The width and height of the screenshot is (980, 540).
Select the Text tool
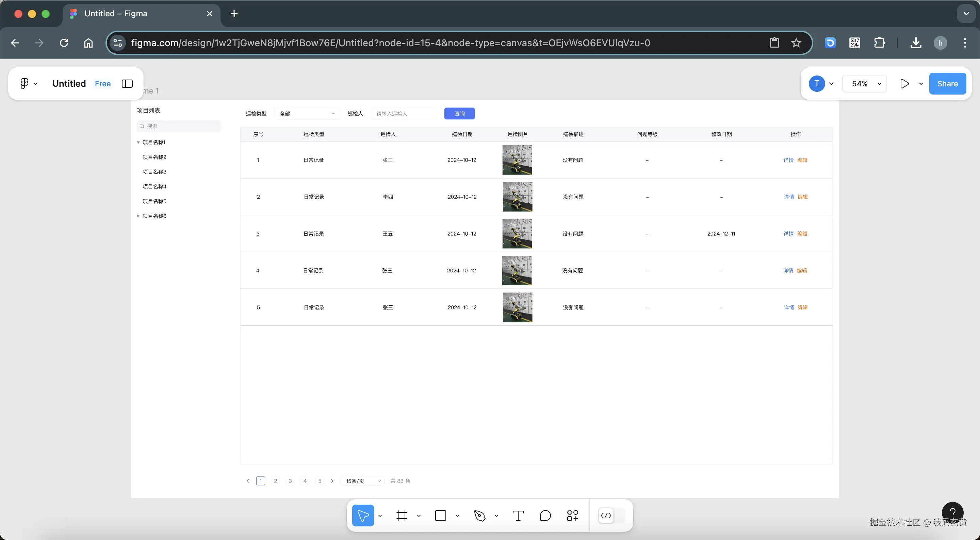518,516
